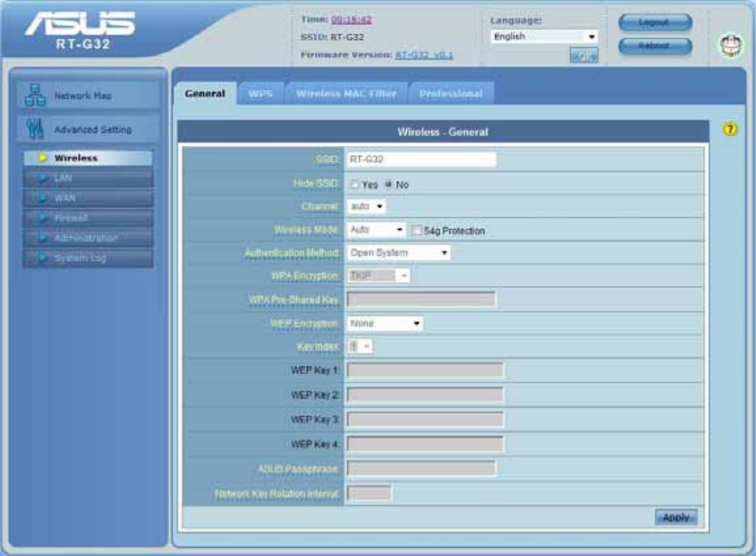Open the Authentication Method dropdown
756x556 pixels.
pos(398,253)
